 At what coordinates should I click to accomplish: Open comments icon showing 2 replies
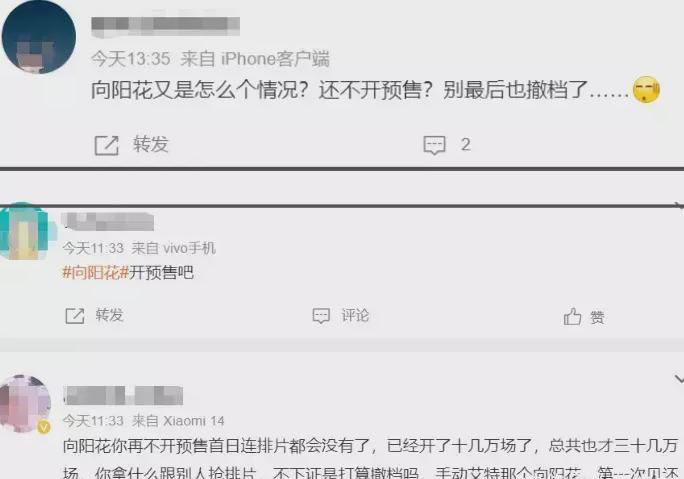click(x=434, y=145)
